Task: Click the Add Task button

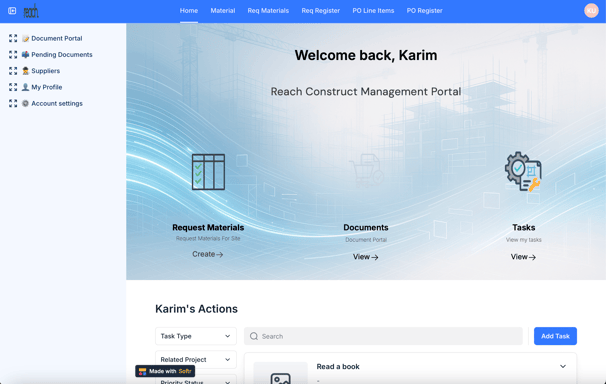Action: click(x=555, y=336)
